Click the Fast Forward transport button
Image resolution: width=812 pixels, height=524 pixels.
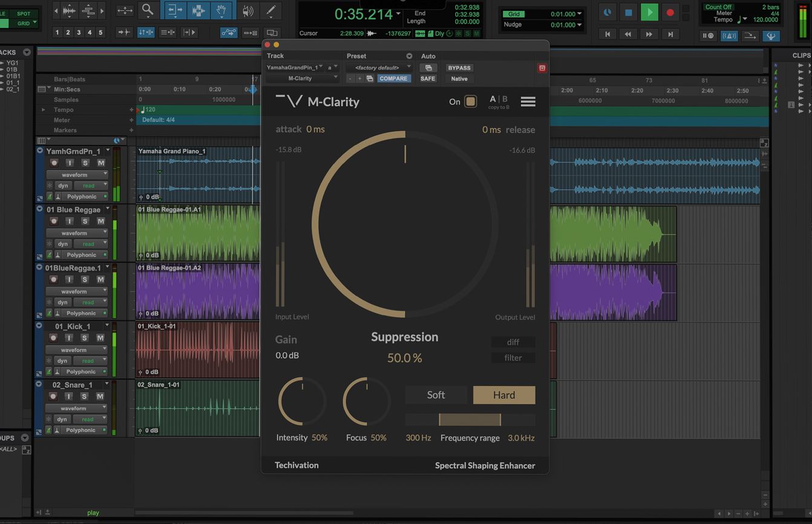coord(649,34)
